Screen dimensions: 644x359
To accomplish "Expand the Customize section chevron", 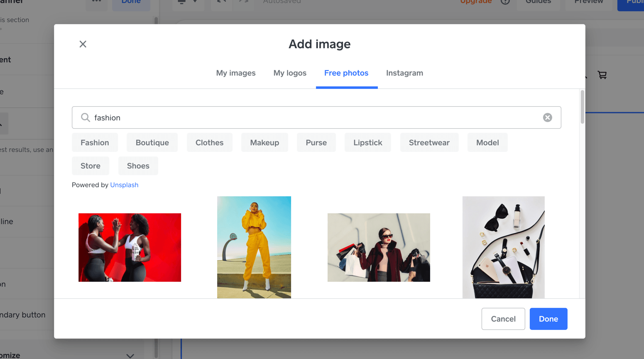I will pos(130,355).
